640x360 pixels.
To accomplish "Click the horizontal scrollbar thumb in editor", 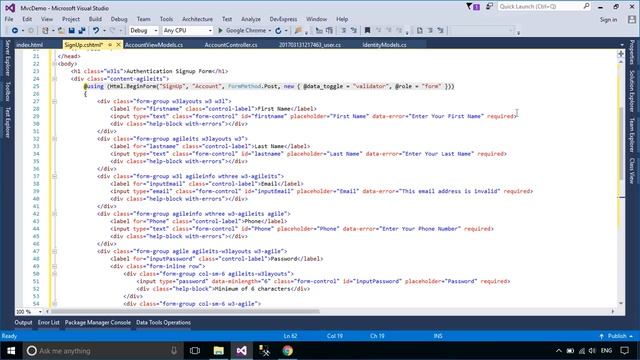I will tap(185, 311).
